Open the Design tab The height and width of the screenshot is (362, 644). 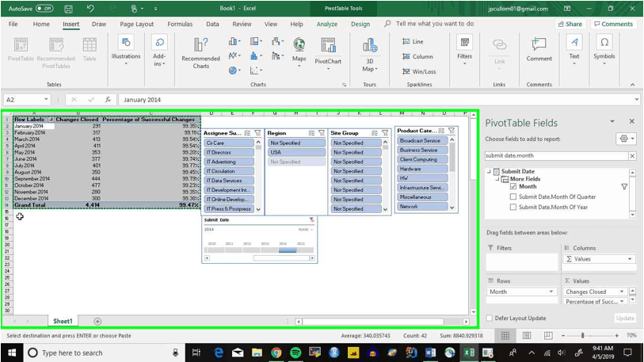(x=360, y=24)
